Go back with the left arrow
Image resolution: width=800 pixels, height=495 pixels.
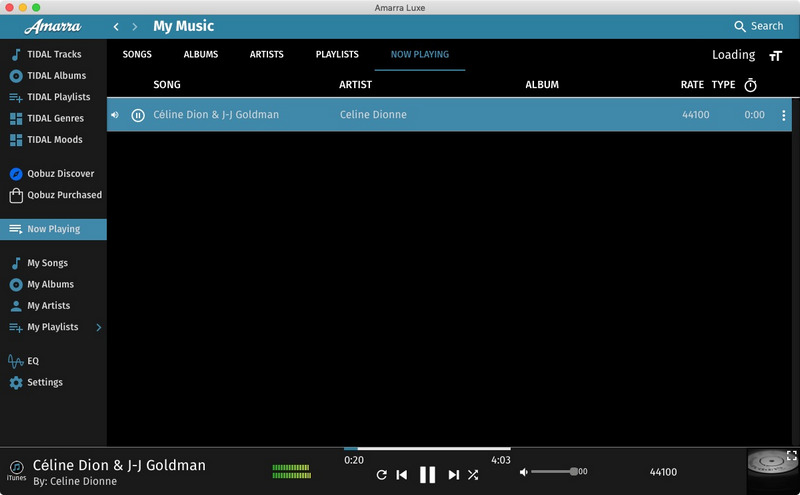click(x=116, y=27)
